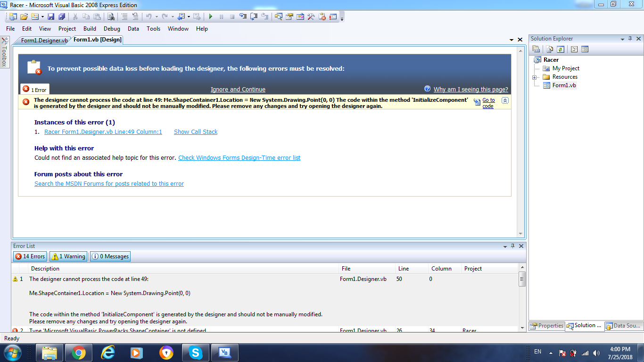Open the Error List toolbar icon
The image size is (644, 362).
(333, 16)
